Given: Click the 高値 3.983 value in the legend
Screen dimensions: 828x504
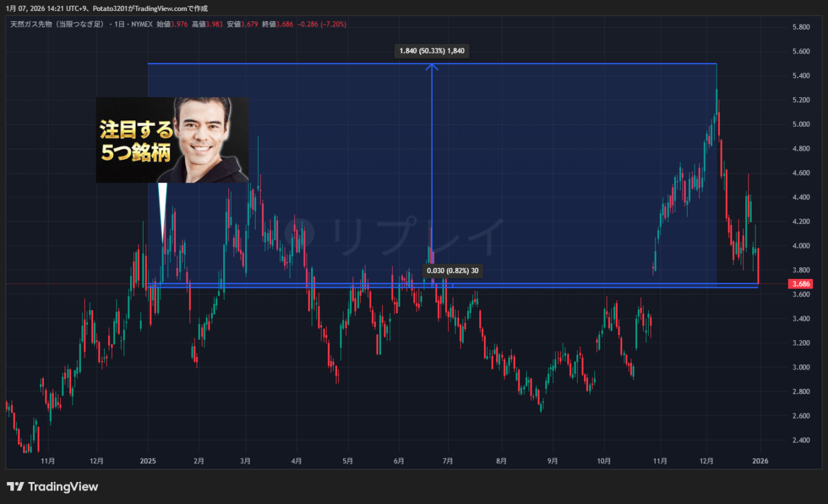Looking at the screenshot, I should (213, 24).
